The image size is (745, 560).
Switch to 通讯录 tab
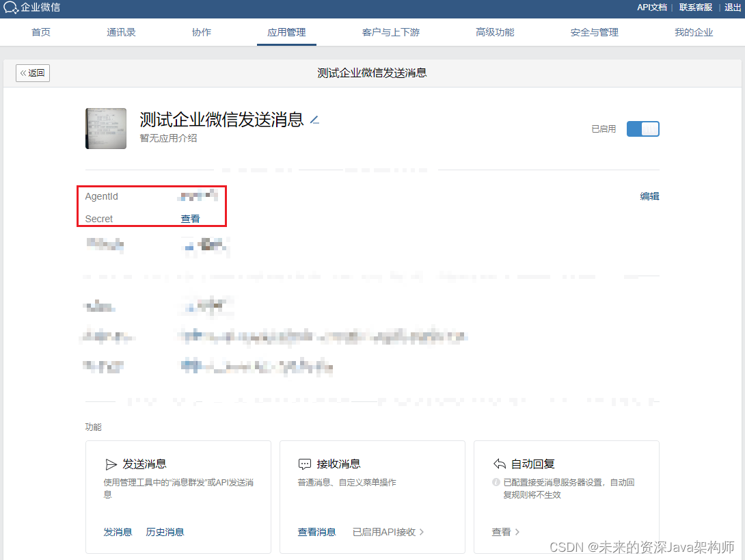pos(121,32)
